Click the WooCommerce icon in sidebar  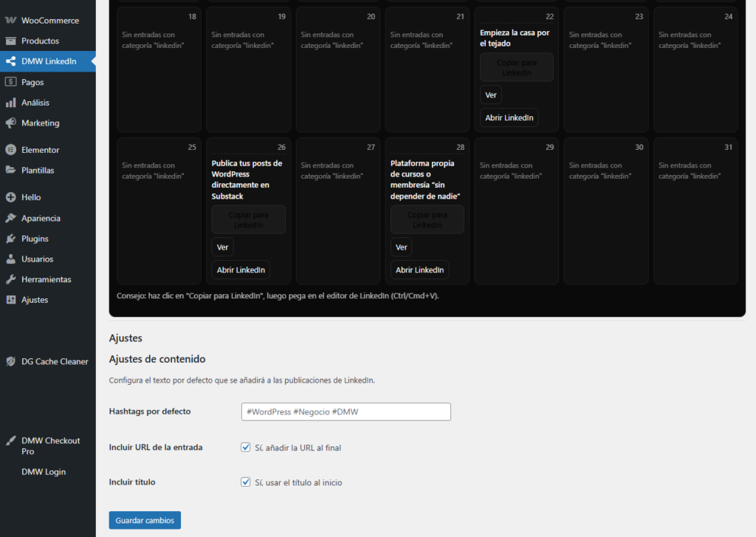(11, 20)
